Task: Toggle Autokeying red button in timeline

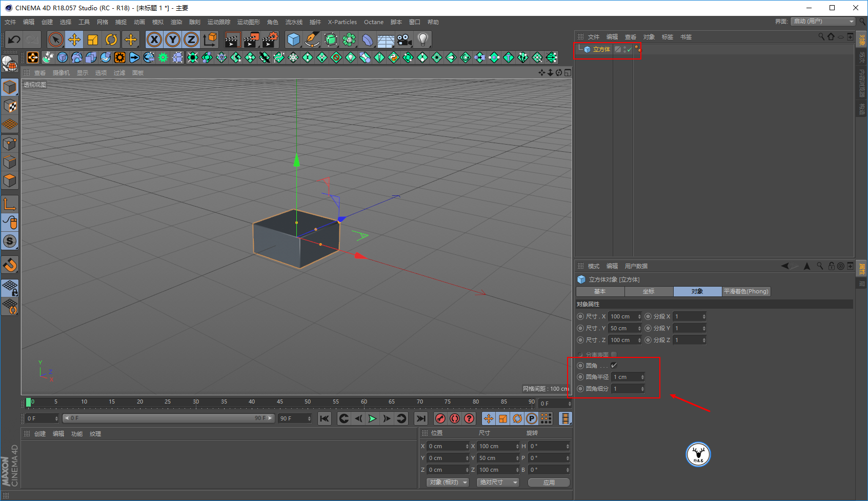Action: [455, 418]
